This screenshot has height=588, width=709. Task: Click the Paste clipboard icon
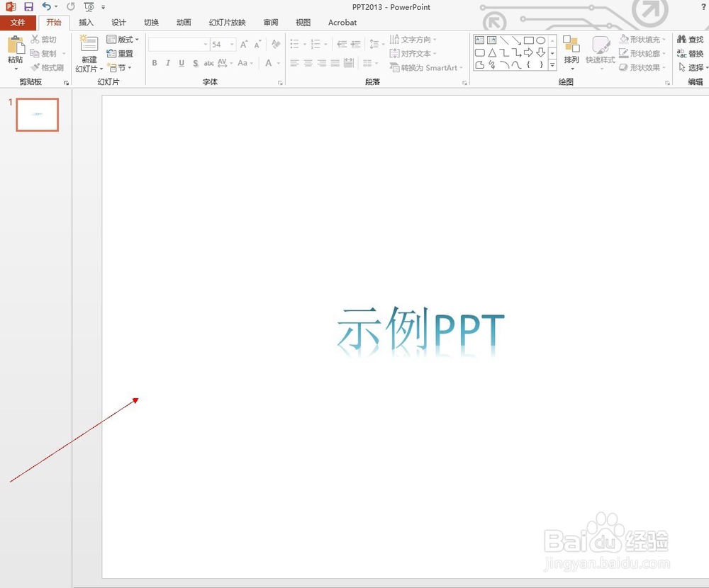[x=16, y=45]
